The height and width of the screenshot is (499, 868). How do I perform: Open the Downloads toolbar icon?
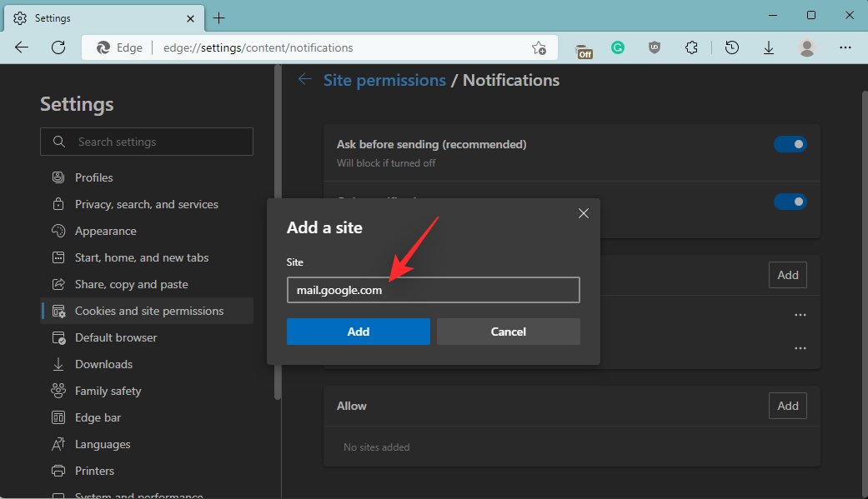click(x=769, y=48)
